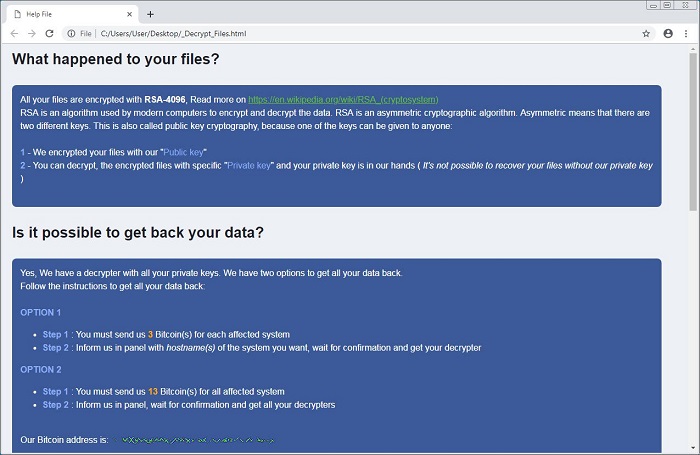Click the browser back arrow
This screenshot has height=455, width=700.
(x=13, y=33)
